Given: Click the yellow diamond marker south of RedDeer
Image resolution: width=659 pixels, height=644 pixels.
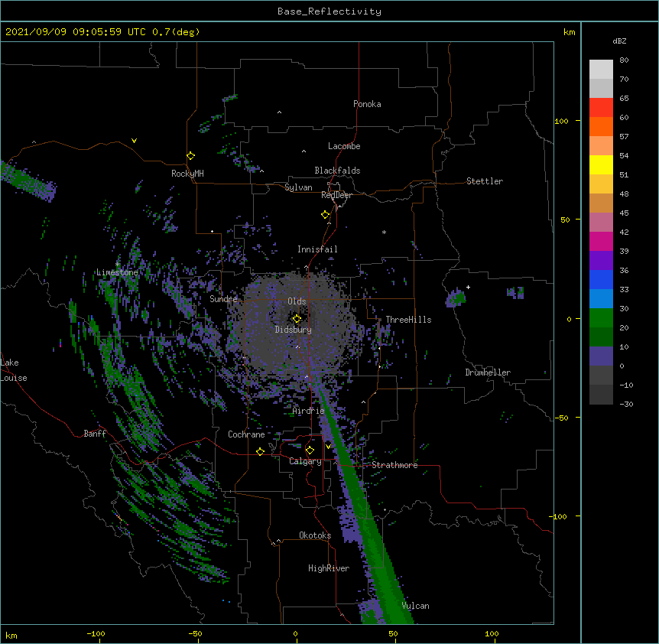Looking at the screenshot, I should (x=325, y=215).
